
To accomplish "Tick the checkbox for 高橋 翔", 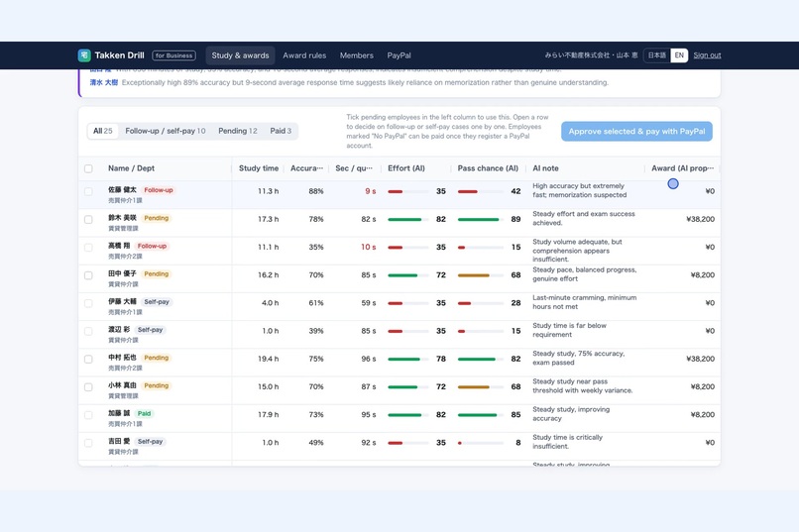I will [88, 248].
